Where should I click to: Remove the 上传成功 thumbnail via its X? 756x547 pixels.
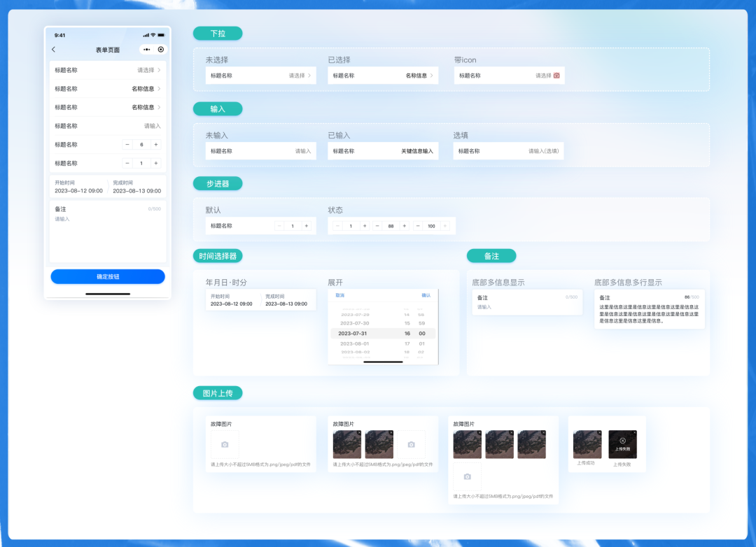(x=599, y=433)
